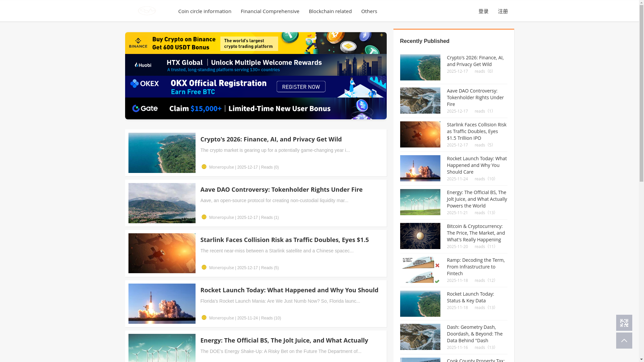Click sidebar thumbnail for Dash article
Viewport: 644px width, 362px height.
click(420, 337)
